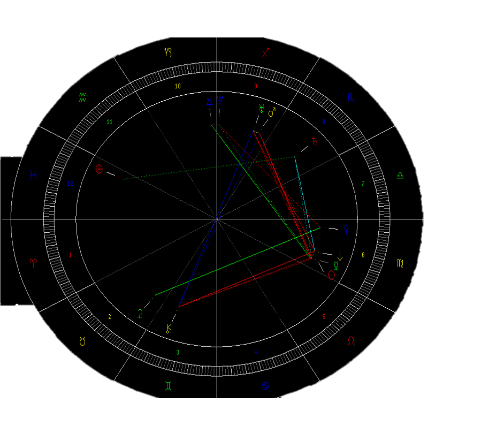504x426 pixels.
Task: Select the red Part of Fortune symbol
Action: tap(99, 169)
